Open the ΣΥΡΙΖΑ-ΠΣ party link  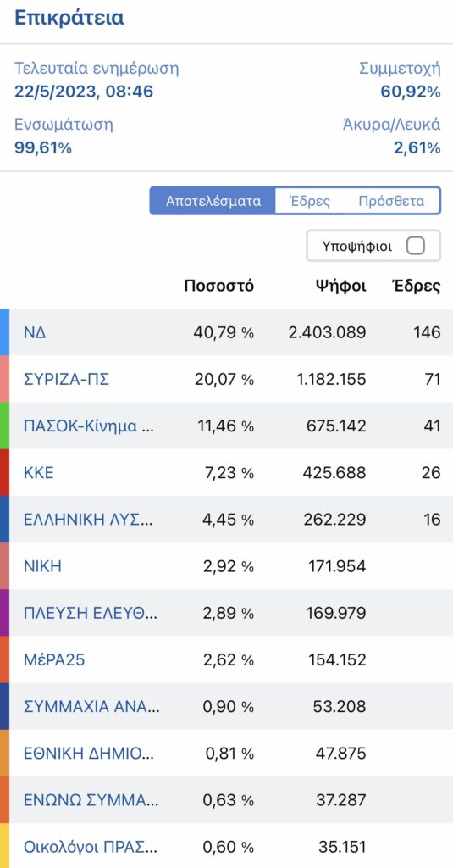pos(66,380)
